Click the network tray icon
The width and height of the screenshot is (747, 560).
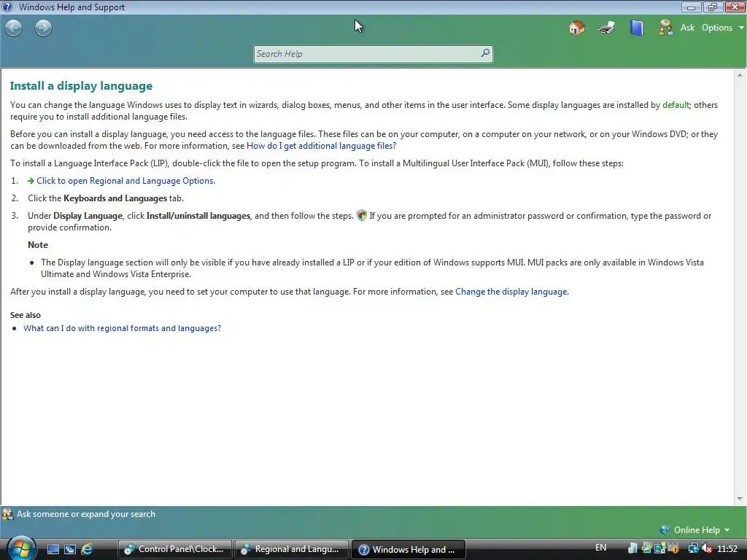[694, 548]
